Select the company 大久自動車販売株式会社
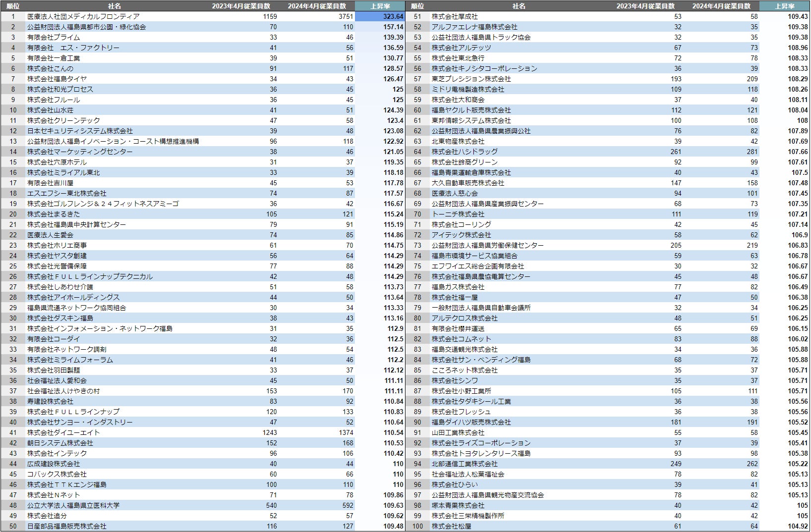This screenshot has width=811, height=532. (468, 183)
